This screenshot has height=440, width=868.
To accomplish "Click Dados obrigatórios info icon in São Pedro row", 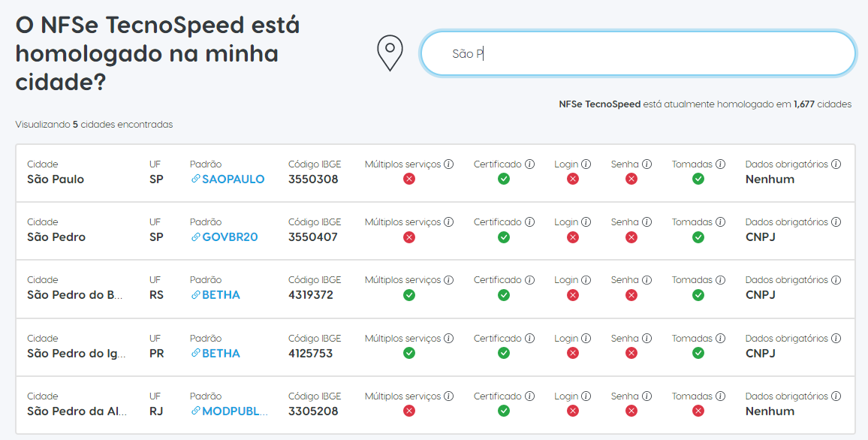I will [x=836, y=222].
